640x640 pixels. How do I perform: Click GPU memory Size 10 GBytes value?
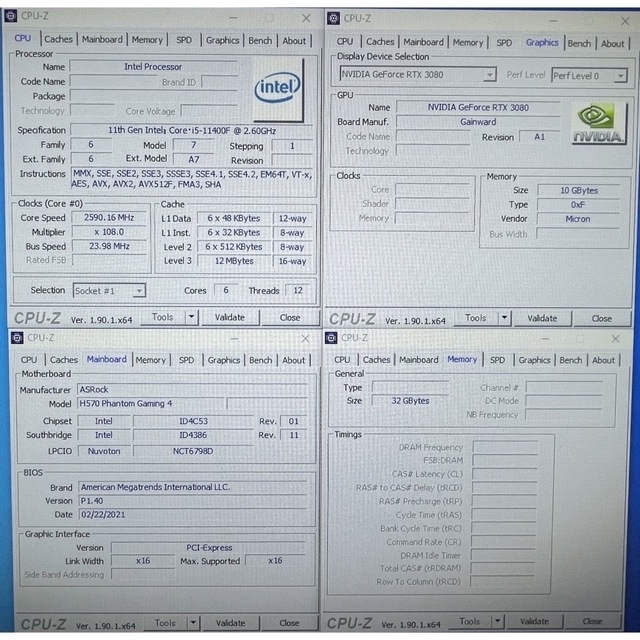[579, 191]
